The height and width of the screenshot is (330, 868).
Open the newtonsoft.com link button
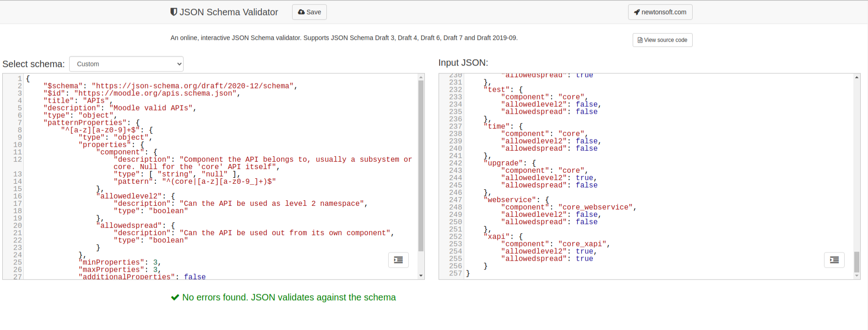coord(660,12)
